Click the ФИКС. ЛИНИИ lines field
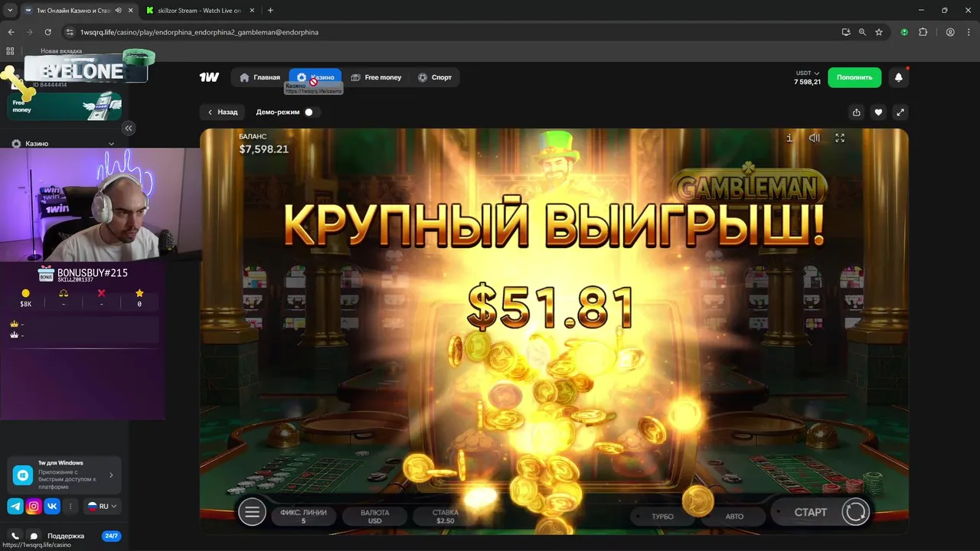Viewport: 980px width, 551px height. pyautogui.click(x=303, y=517)
